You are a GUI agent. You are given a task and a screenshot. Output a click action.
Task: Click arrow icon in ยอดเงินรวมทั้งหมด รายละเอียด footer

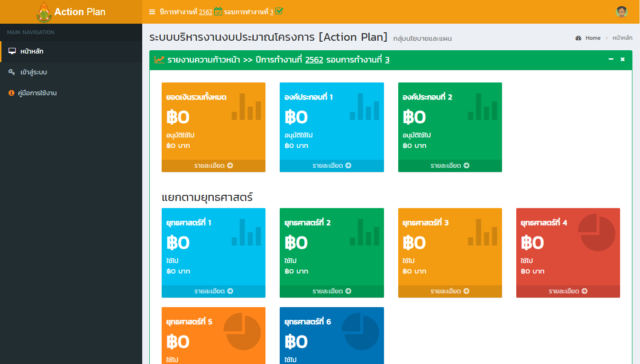click(x=230, y=165)
